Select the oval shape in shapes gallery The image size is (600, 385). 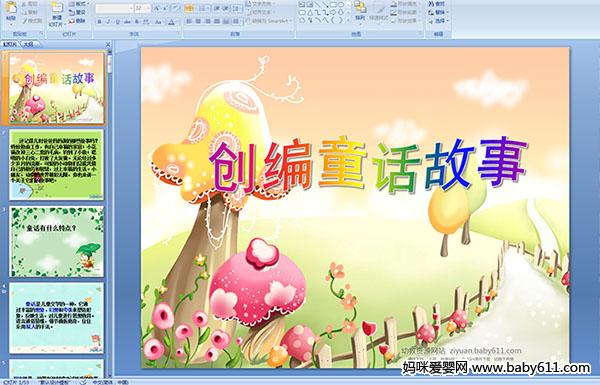pyautogui.click(x=341, y=4)
